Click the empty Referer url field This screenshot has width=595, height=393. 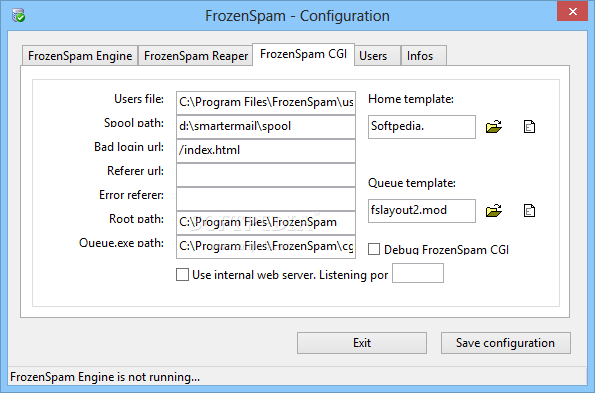(266, 174)
